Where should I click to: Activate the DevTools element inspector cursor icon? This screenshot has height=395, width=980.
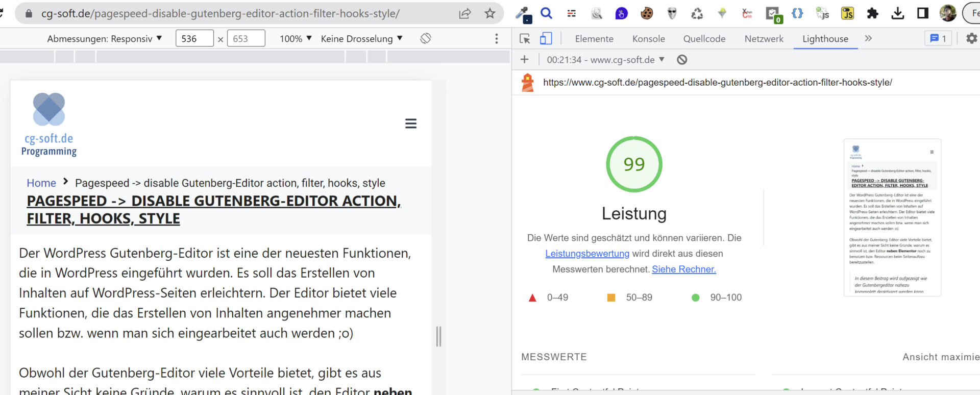(525, 38)
